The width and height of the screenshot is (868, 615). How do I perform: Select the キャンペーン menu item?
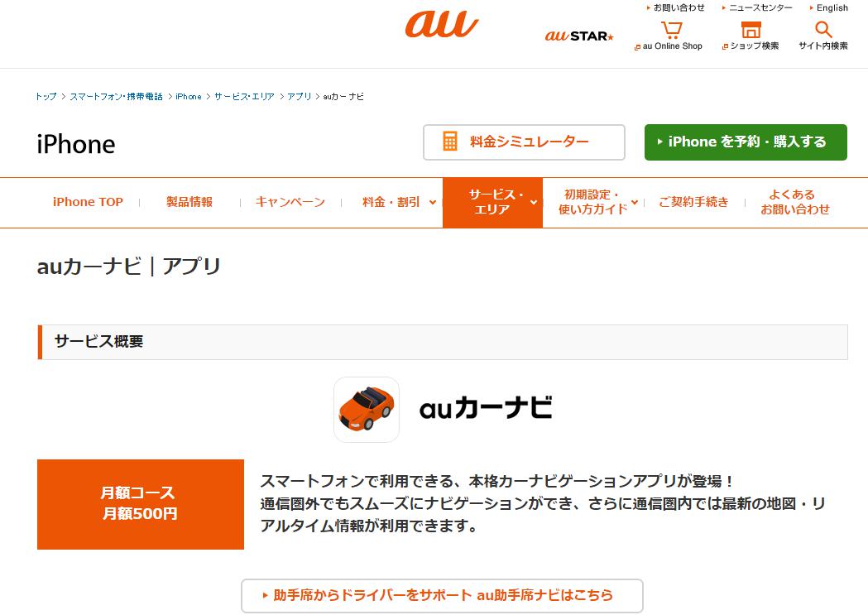point(290,202)
